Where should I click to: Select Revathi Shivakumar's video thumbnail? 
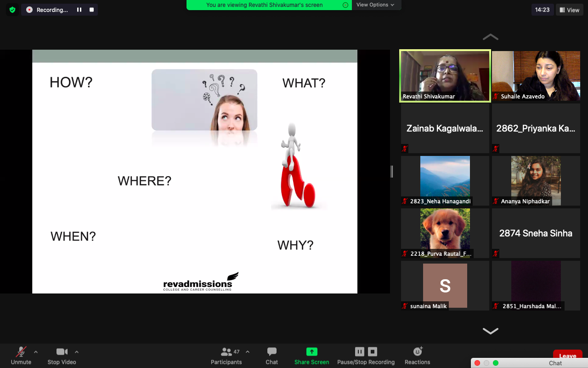click(x=445, y=75)
